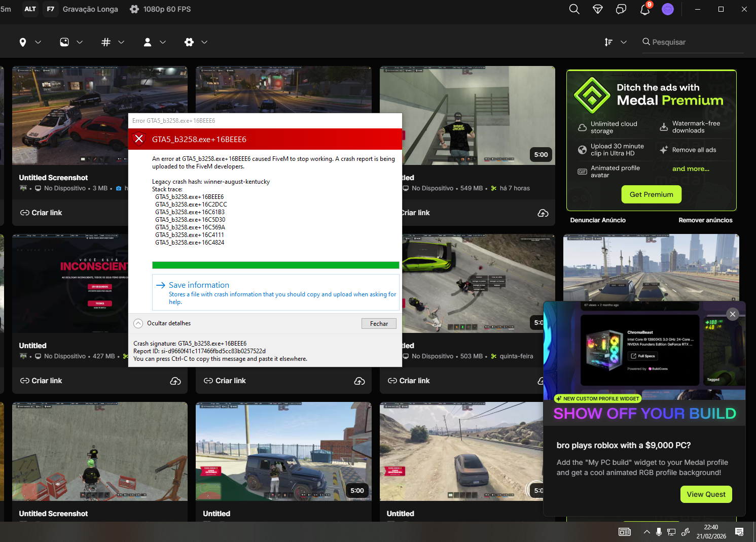Click Criar link under 427 MB Untitled clip

pos(41,381)
